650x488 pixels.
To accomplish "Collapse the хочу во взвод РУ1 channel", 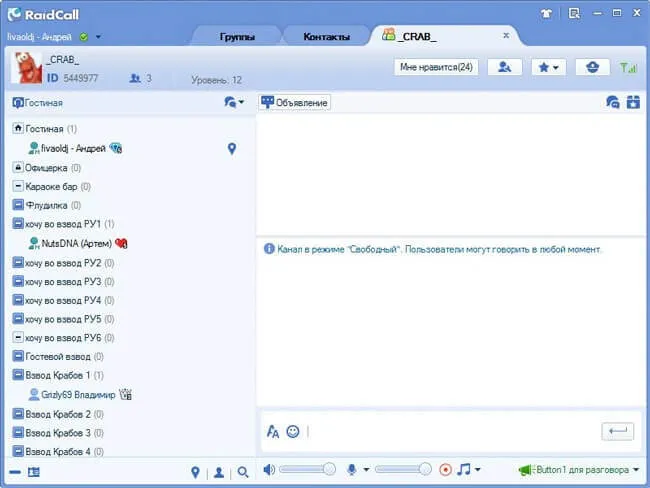I will (18, 223).
